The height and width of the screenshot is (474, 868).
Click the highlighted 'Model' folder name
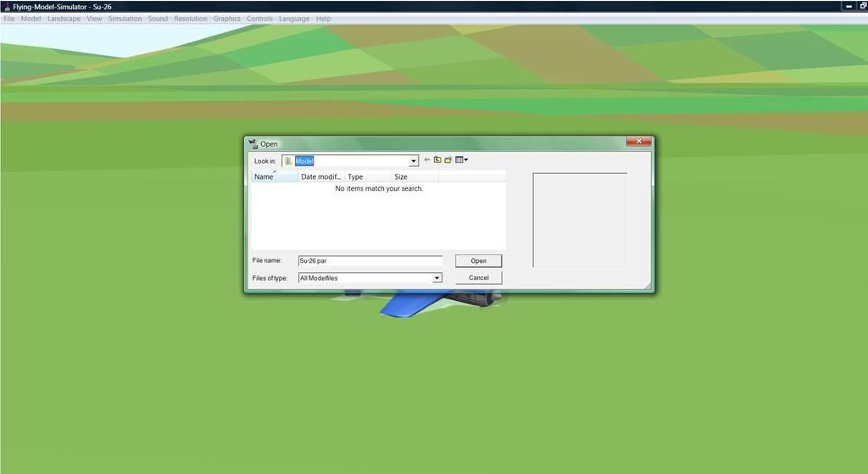coord(304,161)
